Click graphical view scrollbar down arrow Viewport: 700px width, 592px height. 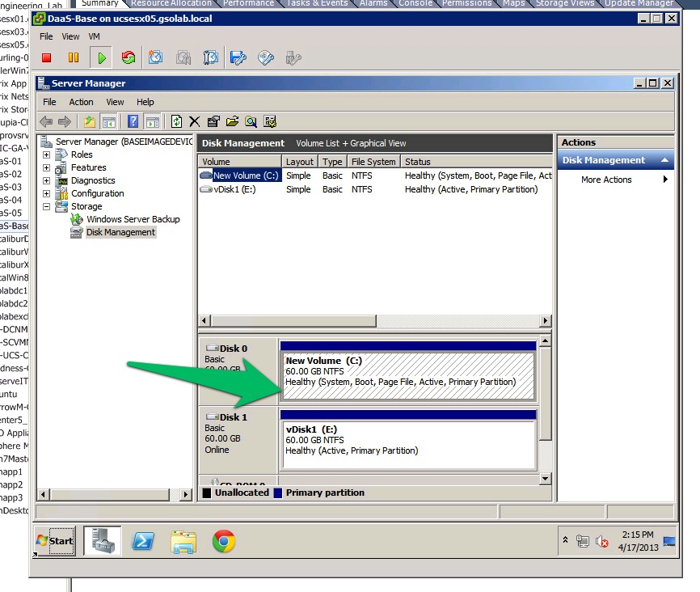coord(545,479)
